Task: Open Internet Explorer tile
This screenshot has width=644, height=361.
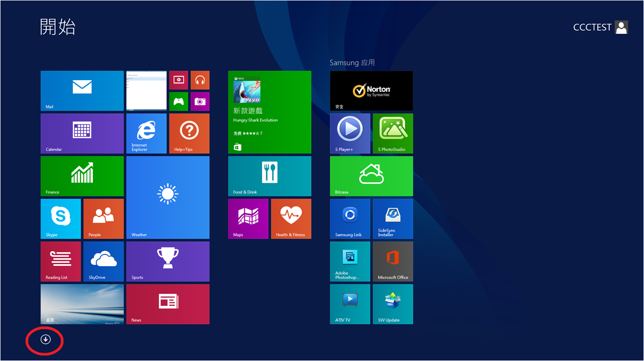Action: pyautogui.click(x=146, y=133)
